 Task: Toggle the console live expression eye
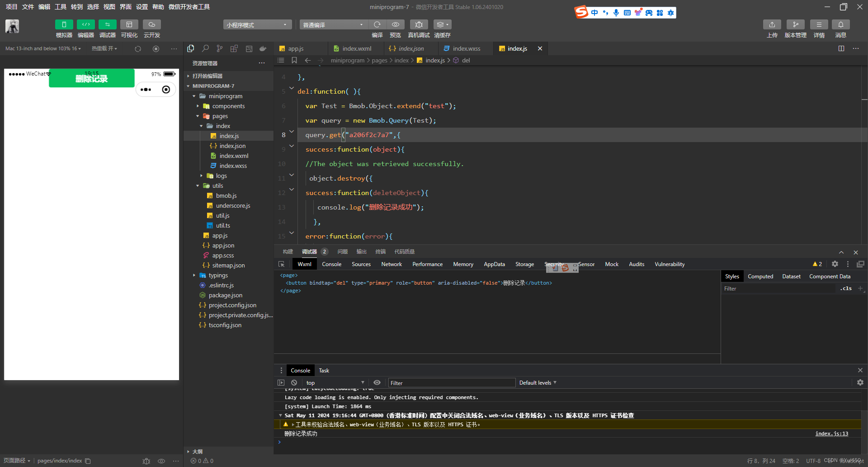[377, 382]
